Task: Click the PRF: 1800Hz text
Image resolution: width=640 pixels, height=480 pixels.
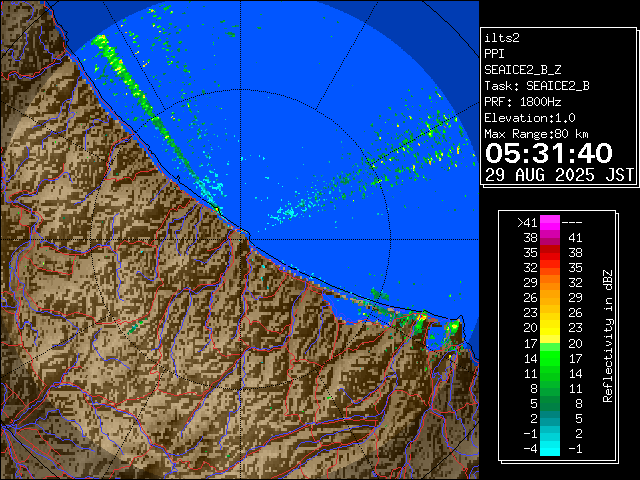Action: click(x=523, y=102)
